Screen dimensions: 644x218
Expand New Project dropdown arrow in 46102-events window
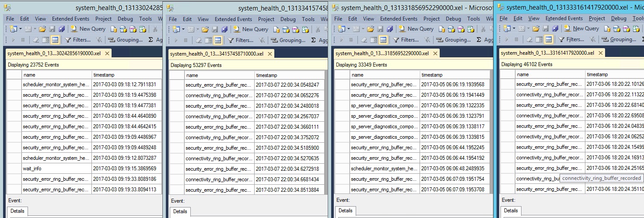[x=514, y=28]
